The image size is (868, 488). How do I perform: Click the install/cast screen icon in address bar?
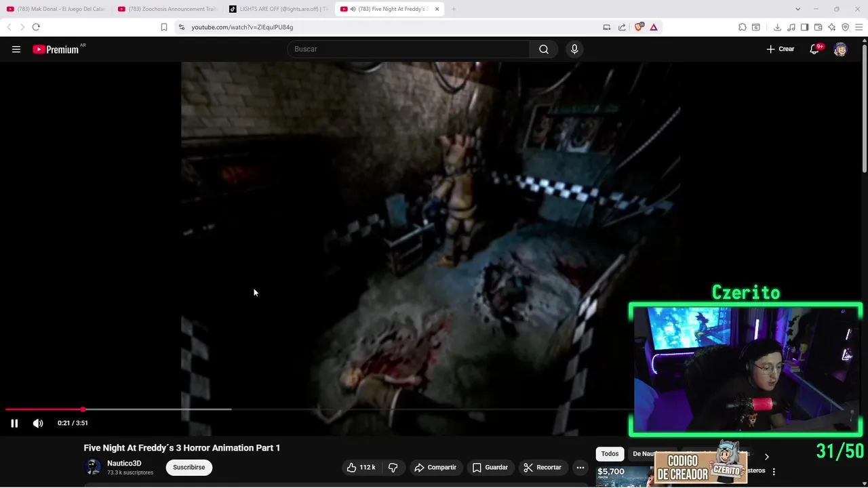607,27
